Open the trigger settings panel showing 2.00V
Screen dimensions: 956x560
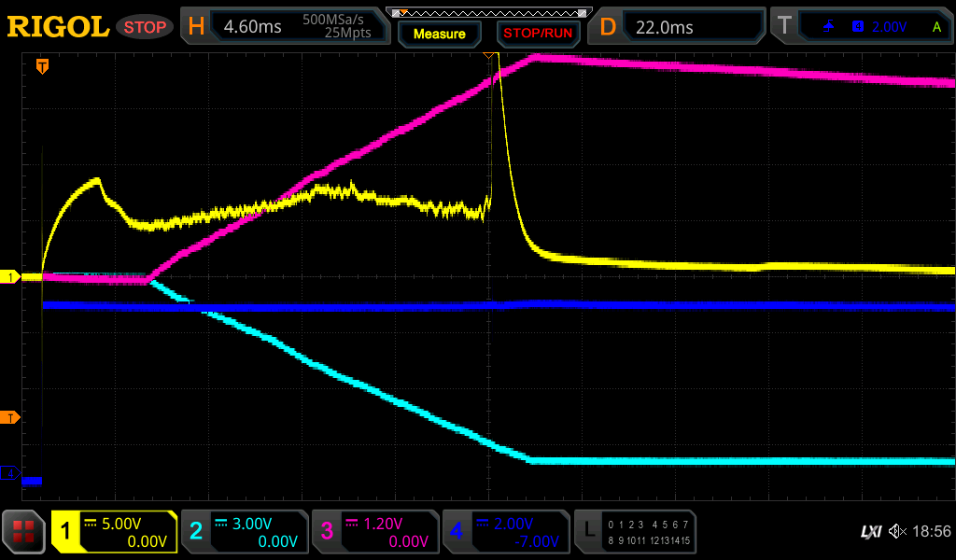pyautogui.click(x=864, y=27)
